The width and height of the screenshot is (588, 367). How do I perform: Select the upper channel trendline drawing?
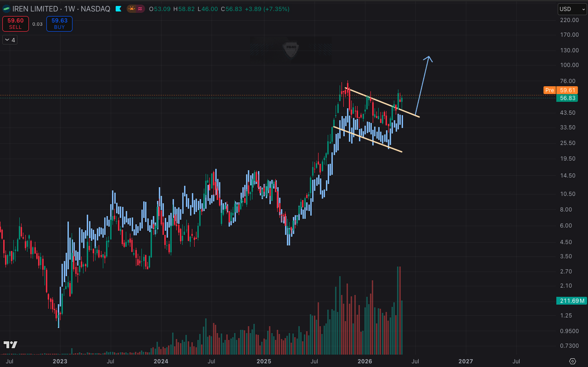click(382, 102)
